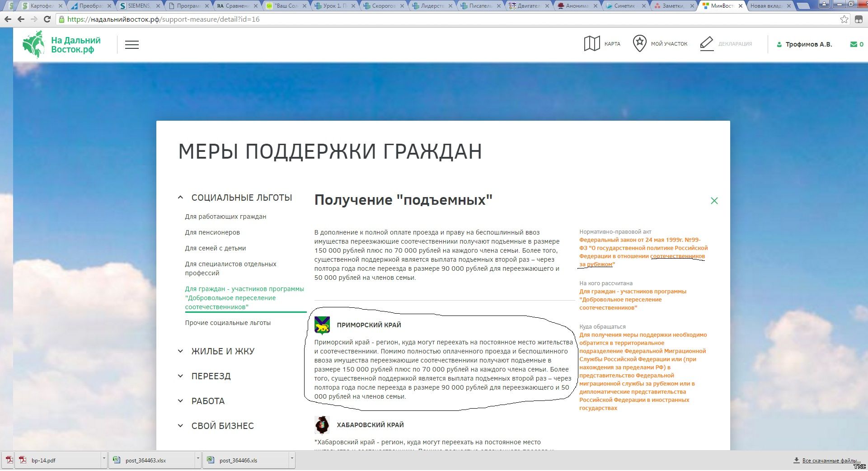
Task: Open the hamburger site menu
Action: pyautogui.click(x=132, y=45)
